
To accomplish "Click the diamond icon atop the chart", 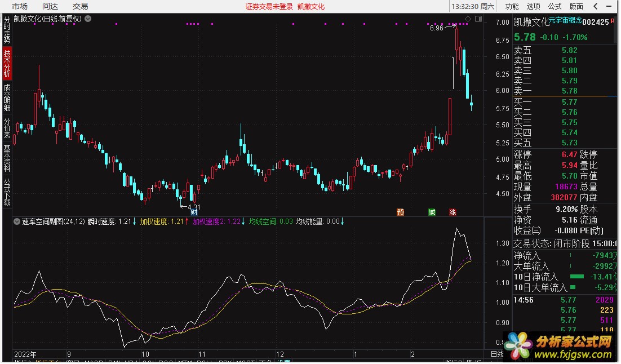I will pos(468,19).
